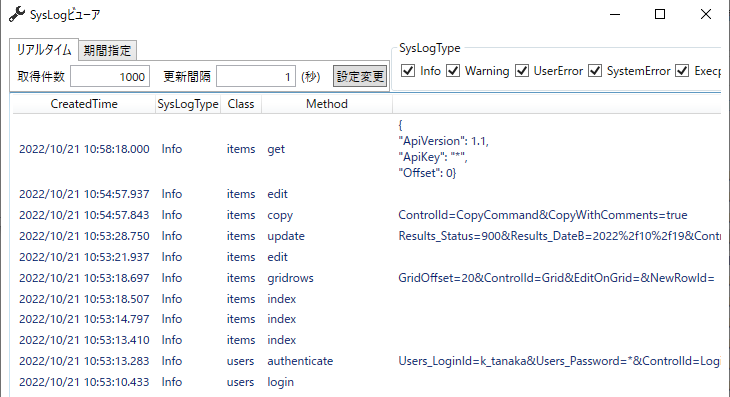Select the index row at 10:53:13.410
This screenshot has height=397, width=730.
point(367,340)
